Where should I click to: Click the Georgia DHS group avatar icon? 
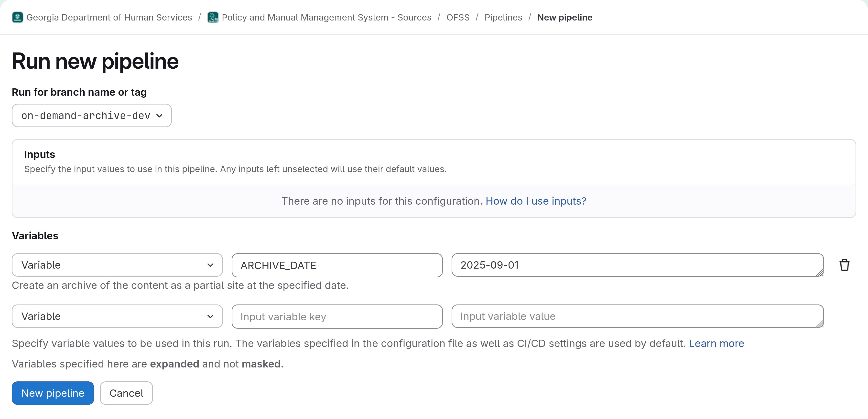(18, 17)
